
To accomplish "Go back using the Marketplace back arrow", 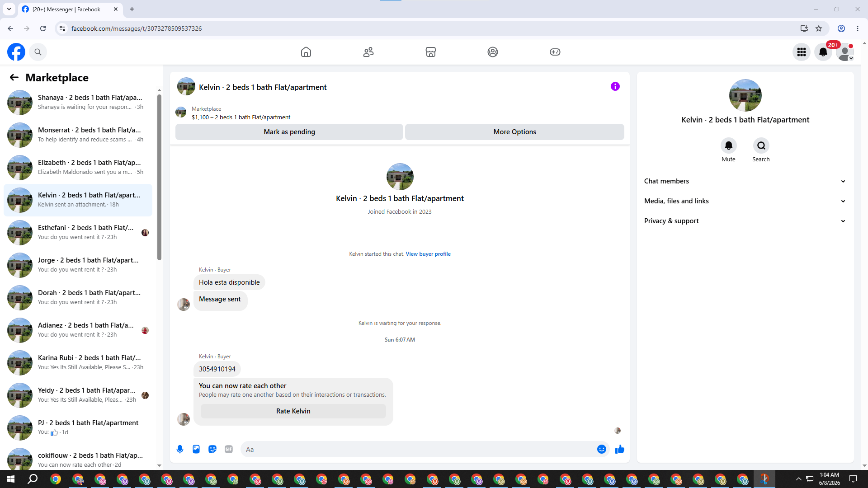I will (14, 78).
